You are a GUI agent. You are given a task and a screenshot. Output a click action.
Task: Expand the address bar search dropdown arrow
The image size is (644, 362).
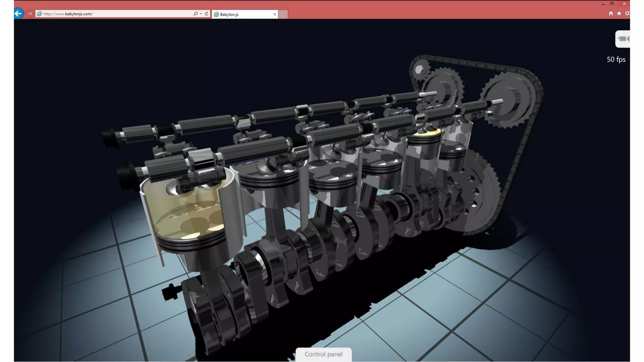click(201, 14)
